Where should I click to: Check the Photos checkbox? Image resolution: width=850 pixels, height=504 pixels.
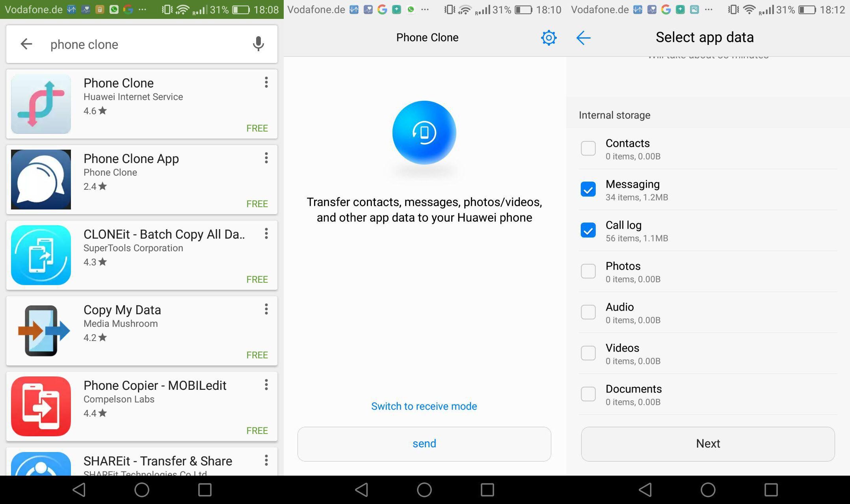coord(588,271)
